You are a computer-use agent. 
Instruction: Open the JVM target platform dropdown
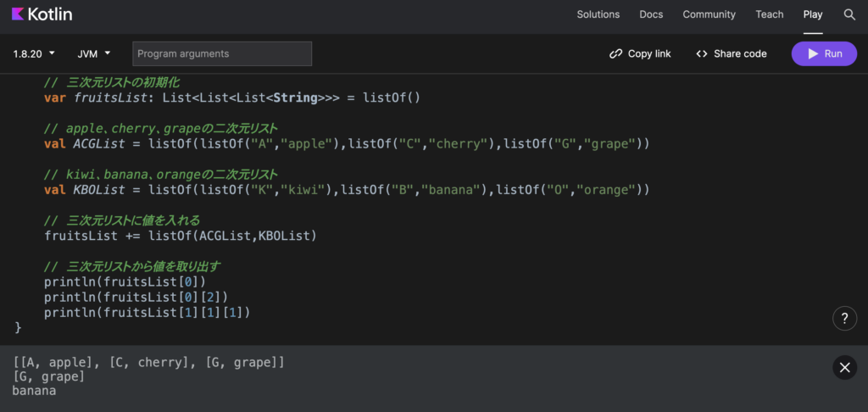(x=94, y=53)
